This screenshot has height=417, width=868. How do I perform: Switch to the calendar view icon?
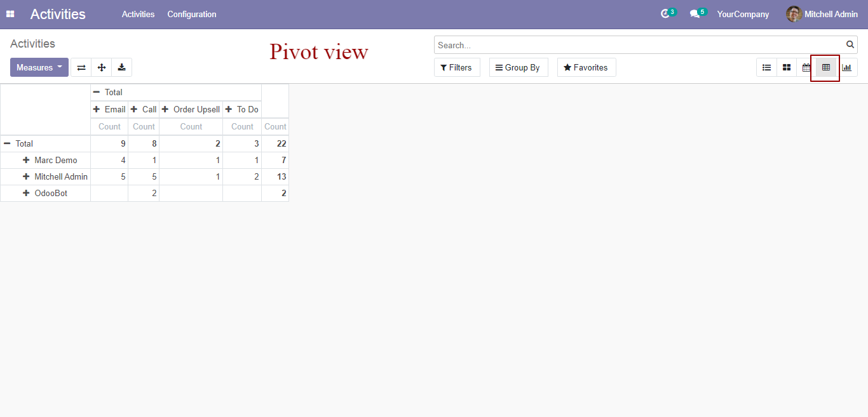(x=806, y=67)
